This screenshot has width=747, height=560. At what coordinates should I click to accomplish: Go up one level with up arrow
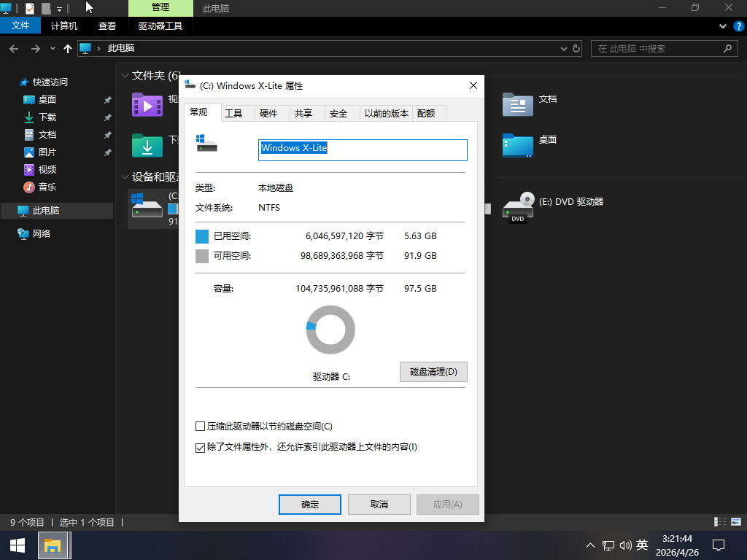click(68, 49)
